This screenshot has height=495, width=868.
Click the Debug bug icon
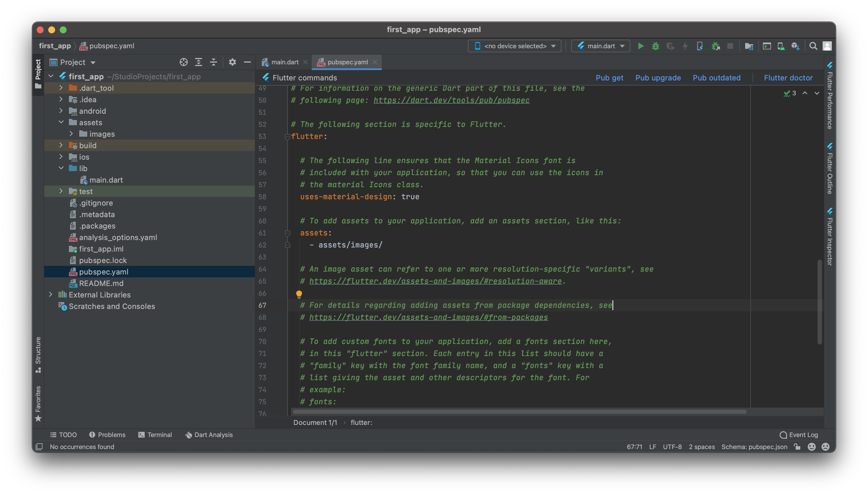click(x=656, y=46)
